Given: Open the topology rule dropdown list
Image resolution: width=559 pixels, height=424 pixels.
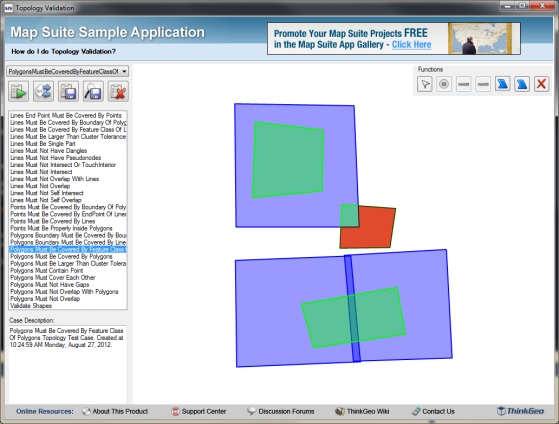Looking at the screenshot, I should click(68, 71).
